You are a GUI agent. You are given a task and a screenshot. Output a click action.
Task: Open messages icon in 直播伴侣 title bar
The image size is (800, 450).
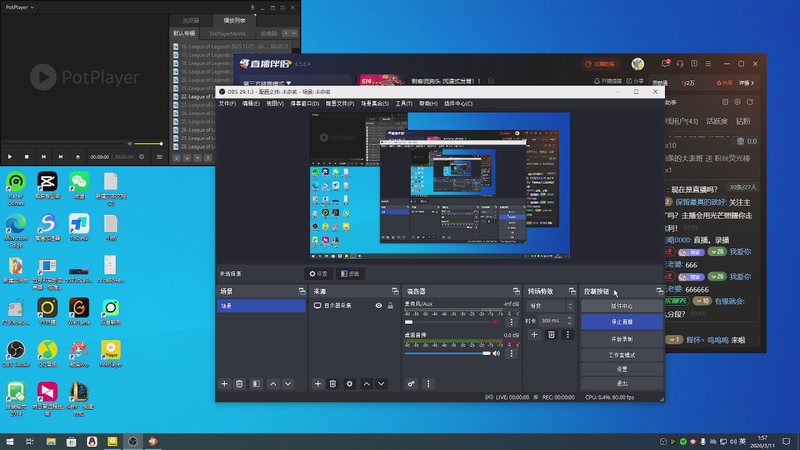pos(665,64)
